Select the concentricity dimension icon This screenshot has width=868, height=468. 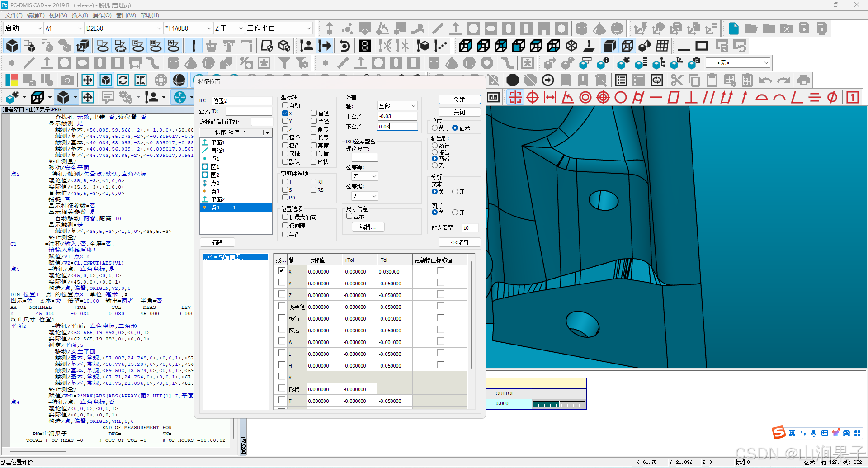(x=585, y=97)
